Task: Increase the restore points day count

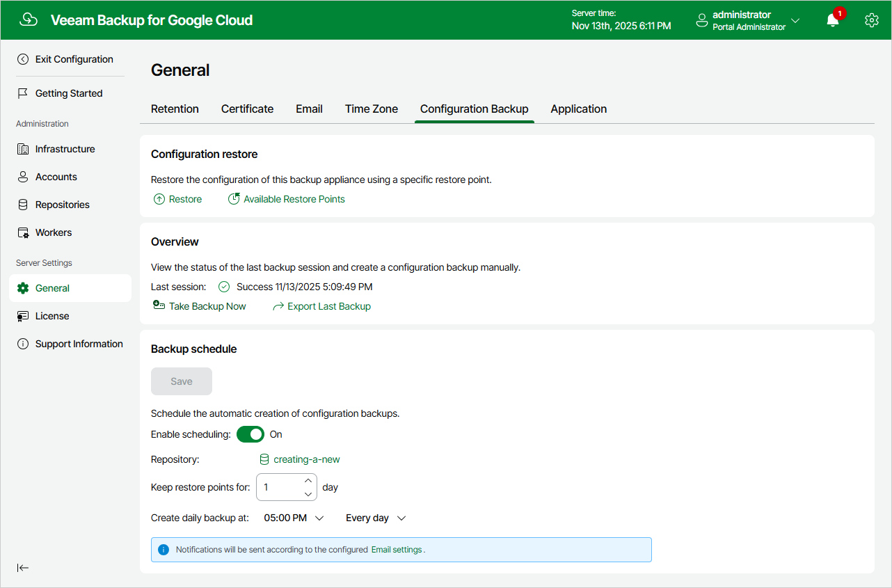Action: (308, 480)
